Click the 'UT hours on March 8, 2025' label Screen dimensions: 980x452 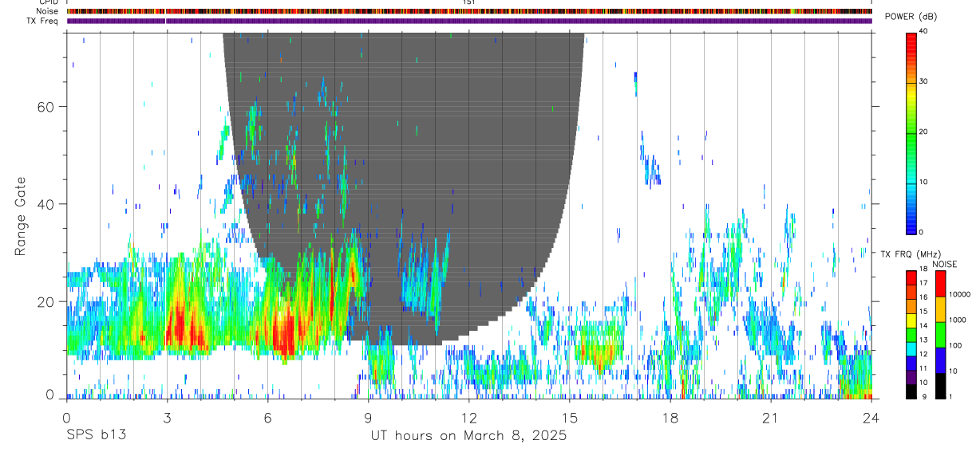[468, 436]
